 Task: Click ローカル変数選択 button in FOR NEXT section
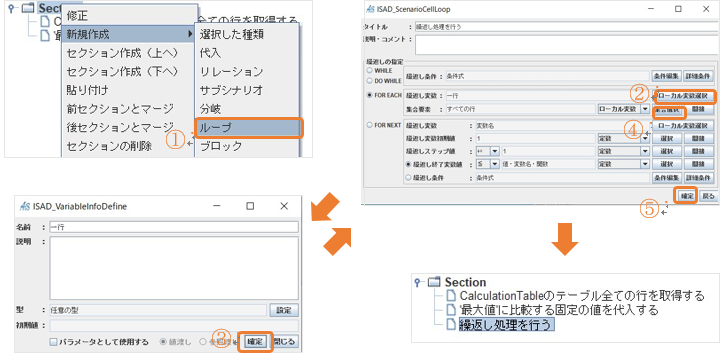[x=683, y=125]
